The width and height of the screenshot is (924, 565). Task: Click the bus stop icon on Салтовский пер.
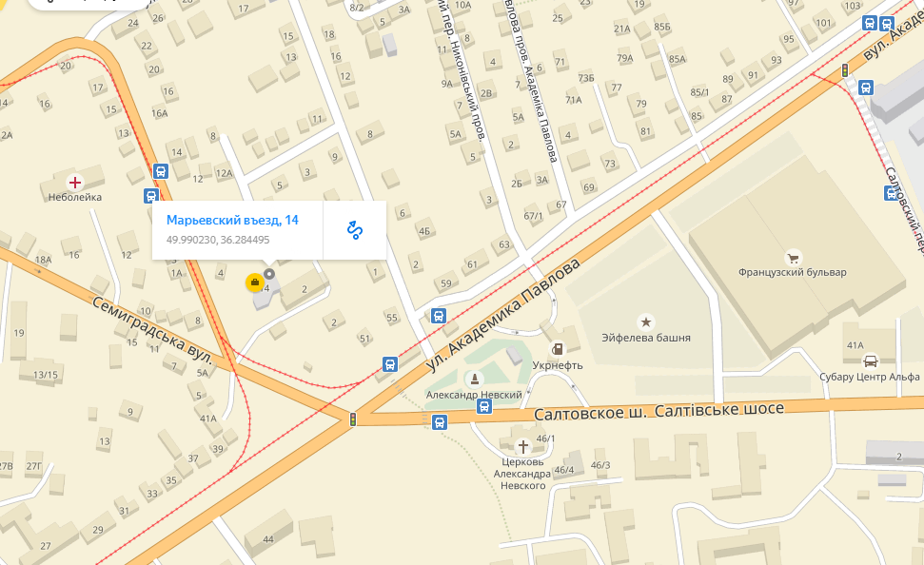coord(892,193)
